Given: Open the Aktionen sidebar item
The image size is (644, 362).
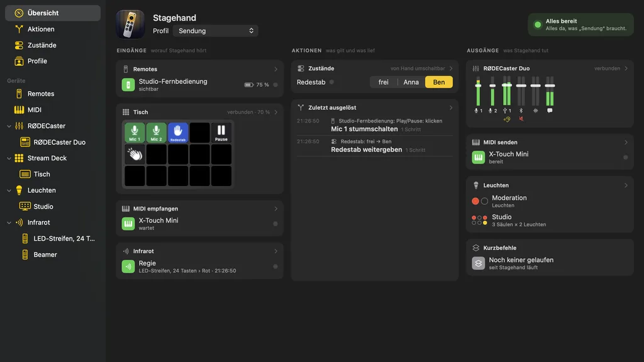Looking at the screenshot, I should (x=53, y=29).
